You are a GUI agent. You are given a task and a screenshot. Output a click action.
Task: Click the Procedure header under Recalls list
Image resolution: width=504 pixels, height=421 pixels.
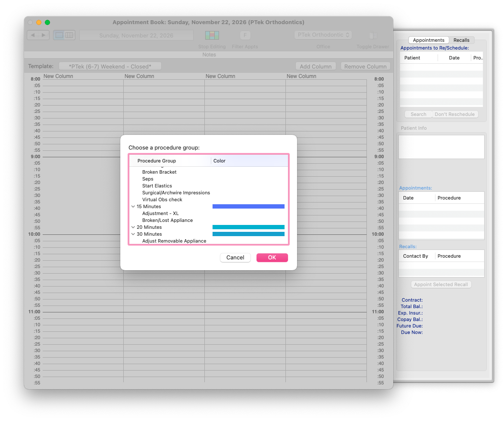point(459,256)
